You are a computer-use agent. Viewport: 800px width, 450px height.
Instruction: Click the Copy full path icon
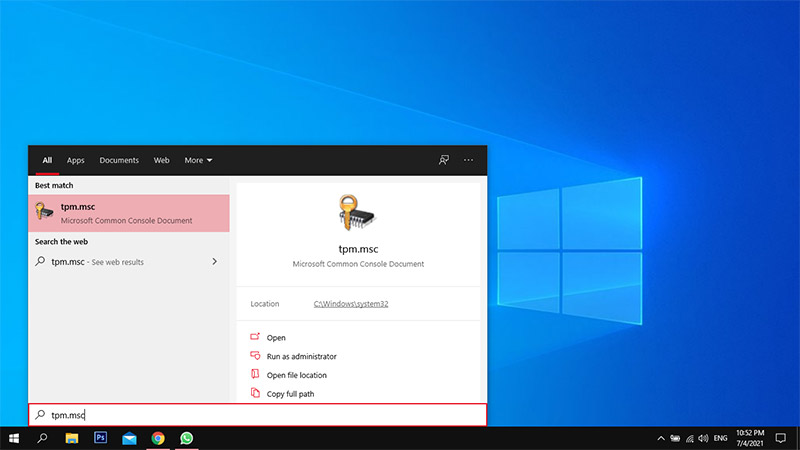[x=255, y=393]
